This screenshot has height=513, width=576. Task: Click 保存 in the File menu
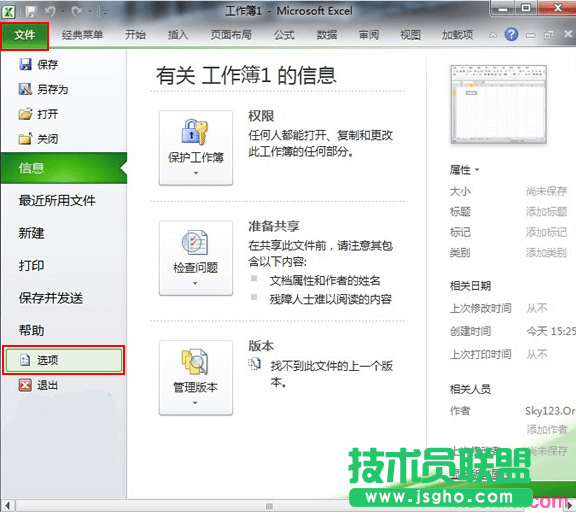tap(38, 65)
